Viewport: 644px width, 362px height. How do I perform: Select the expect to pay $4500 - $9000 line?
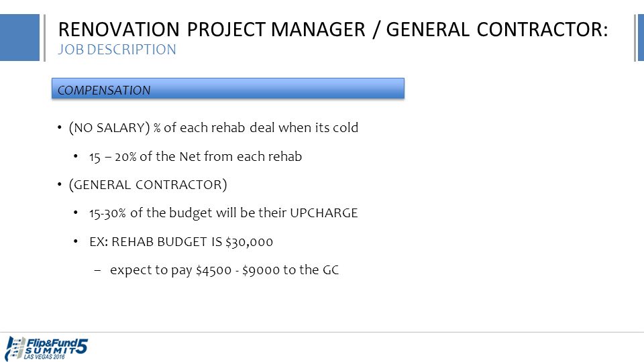click(x=224, y=270)
